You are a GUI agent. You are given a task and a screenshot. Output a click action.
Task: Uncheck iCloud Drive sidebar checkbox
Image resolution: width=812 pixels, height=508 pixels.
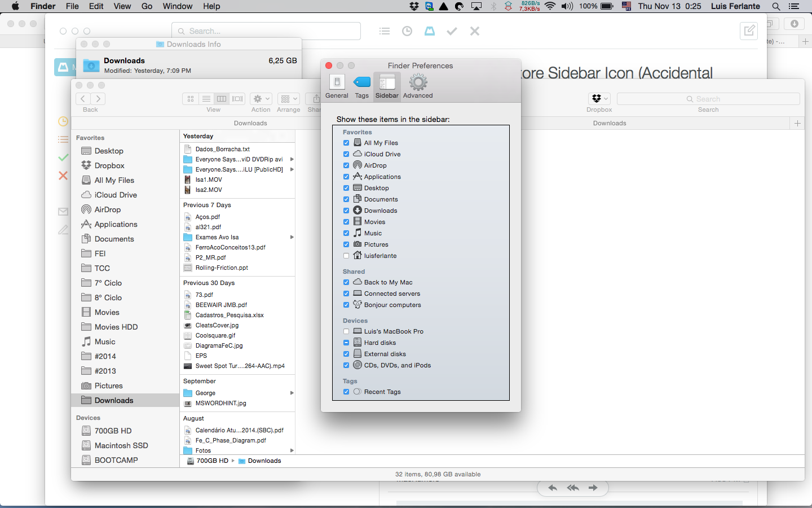[346, 154]
